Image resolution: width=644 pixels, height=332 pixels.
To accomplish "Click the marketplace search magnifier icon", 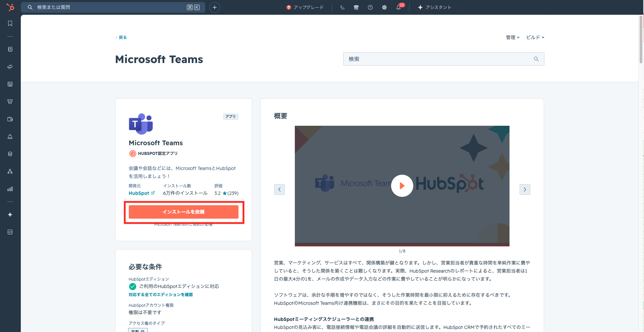I will tap(536, 59).
